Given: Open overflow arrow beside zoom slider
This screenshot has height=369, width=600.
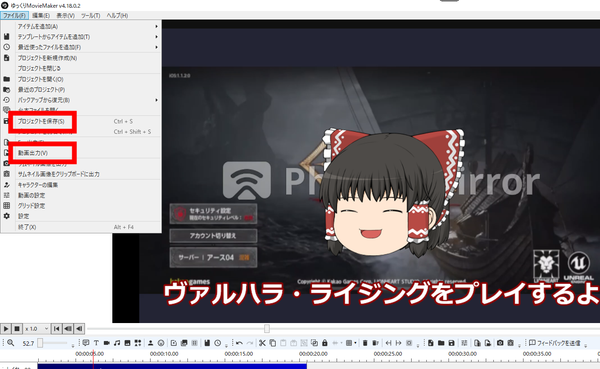Looking at the screenshot, I should pyautogui.click(x=73, y=345).
